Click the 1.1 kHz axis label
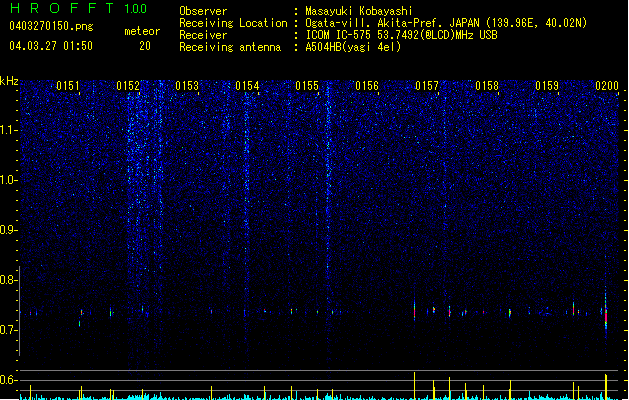 [x=9, y=130]
